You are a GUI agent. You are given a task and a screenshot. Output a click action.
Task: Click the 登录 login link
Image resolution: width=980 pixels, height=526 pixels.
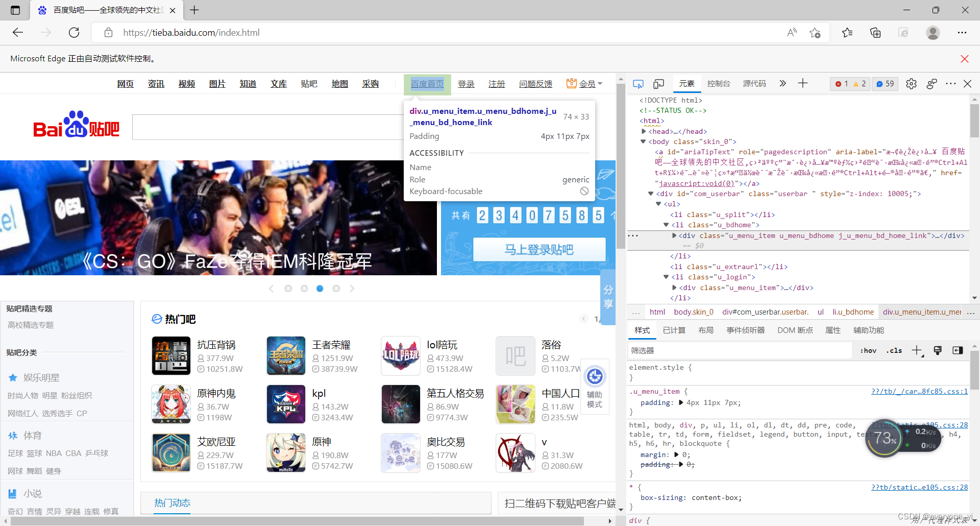click(466, 84)
